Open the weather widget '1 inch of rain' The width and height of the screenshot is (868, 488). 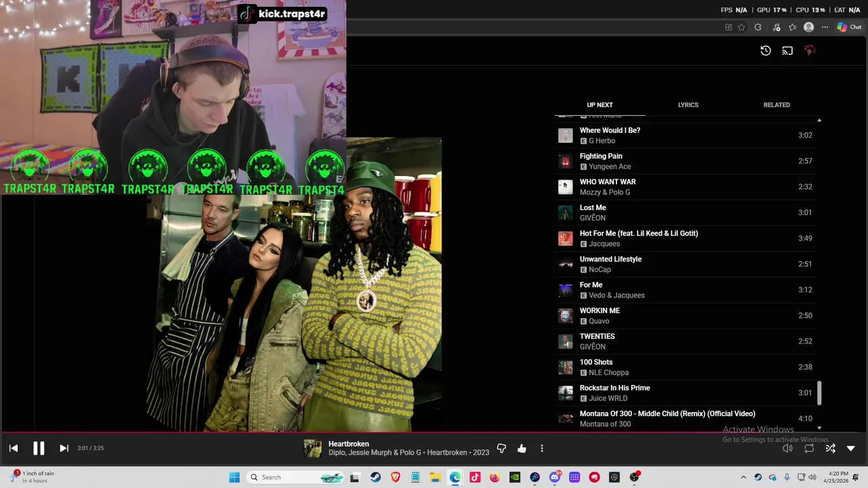[33, 477]
